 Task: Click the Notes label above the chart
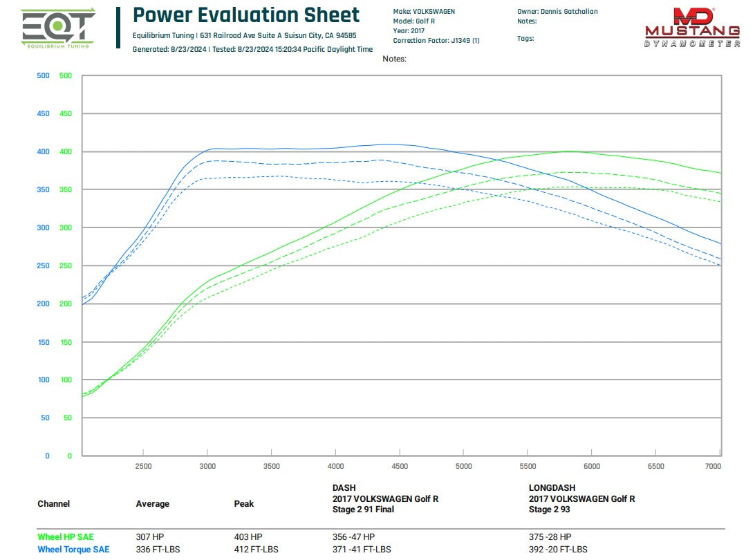[394, 59]
